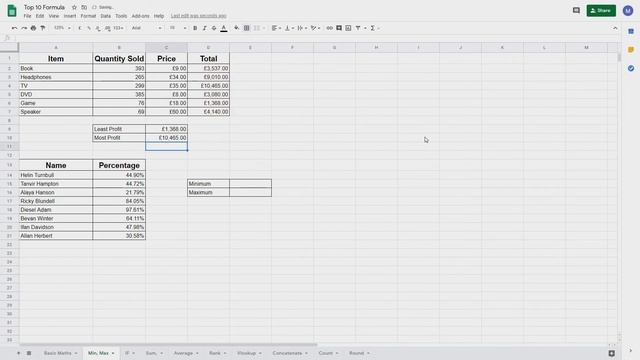This screenshot has width=640, height=360.
Task: Open the Tasks side panel
Action: click(631, 68)
